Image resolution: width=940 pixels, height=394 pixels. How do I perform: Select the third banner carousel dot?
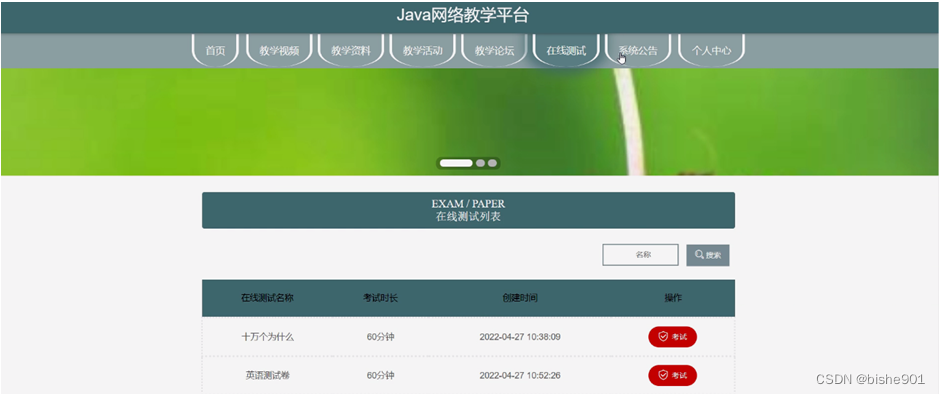pyautogui.click(x=492, y=163)
